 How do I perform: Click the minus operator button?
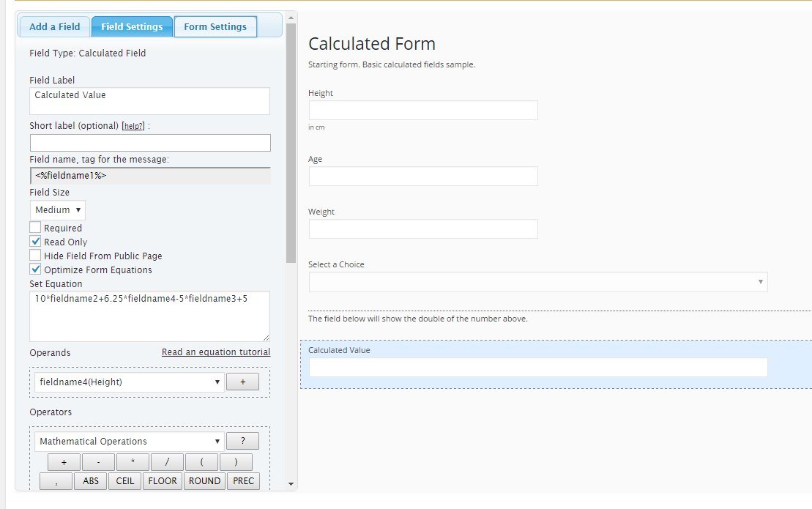(98, 462)
